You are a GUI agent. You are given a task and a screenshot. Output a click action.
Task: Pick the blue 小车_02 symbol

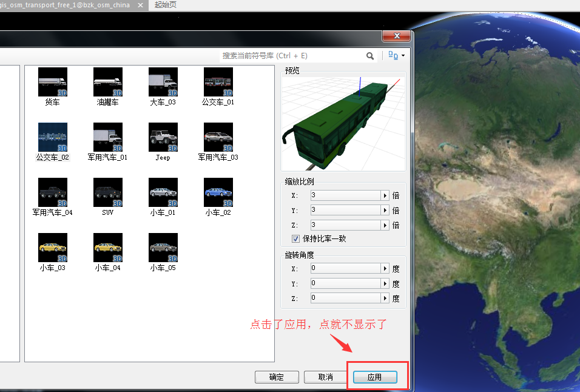pyautogui.click(x=218, y=192)
